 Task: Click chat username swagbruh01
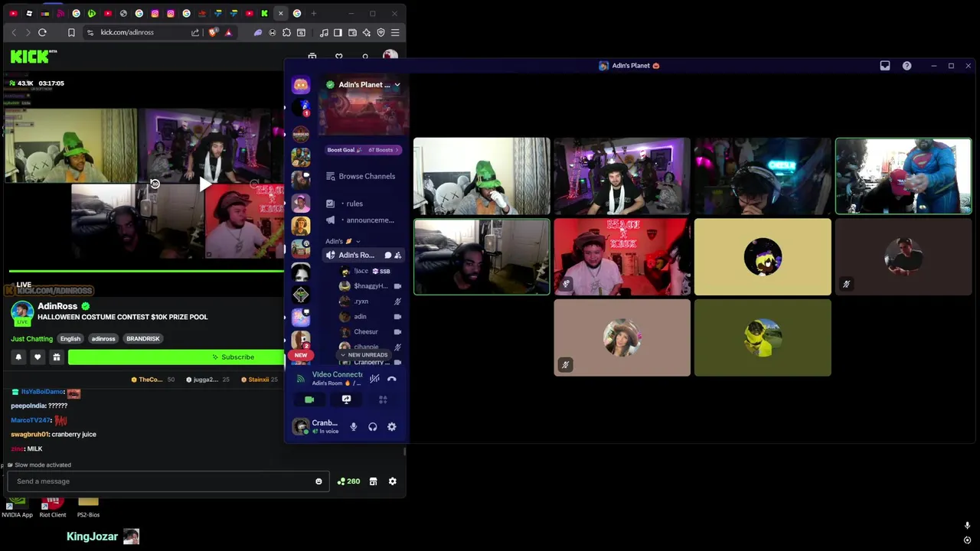click(x=29, y=435)
